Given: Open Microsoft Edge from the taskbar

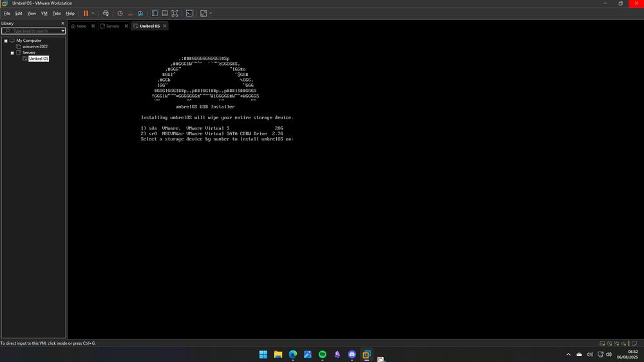Looking at the screenshot, I should click(293, 354).
